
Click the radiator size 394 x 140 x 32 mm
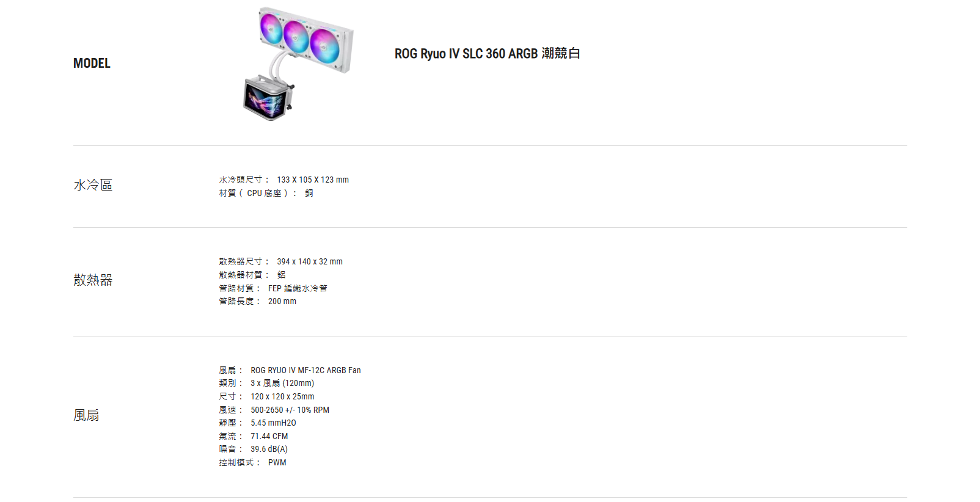[x=310, y=261]
